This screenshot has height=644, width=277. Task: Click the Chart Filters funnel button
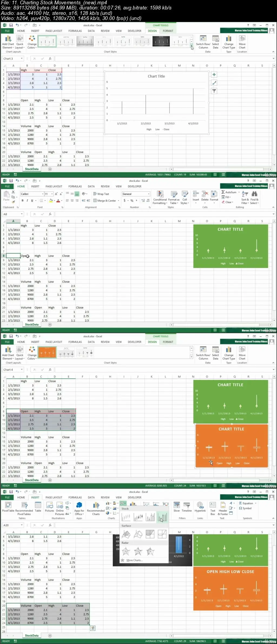214,91
